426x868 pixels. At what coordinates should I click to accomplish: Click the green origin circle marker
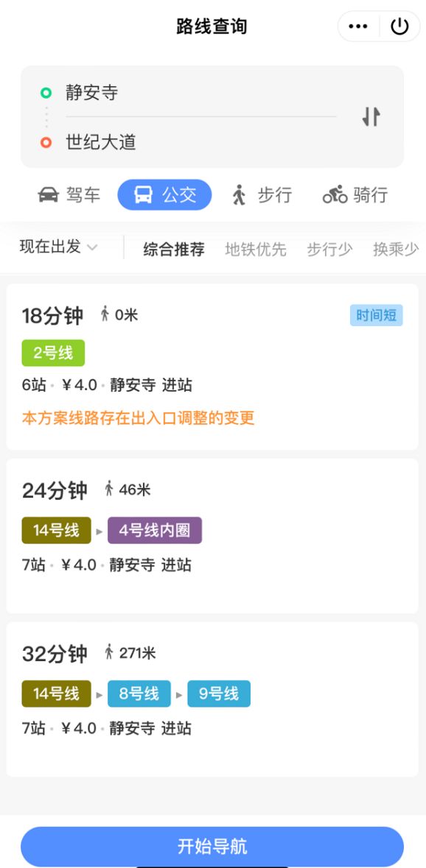pos(45,92)
